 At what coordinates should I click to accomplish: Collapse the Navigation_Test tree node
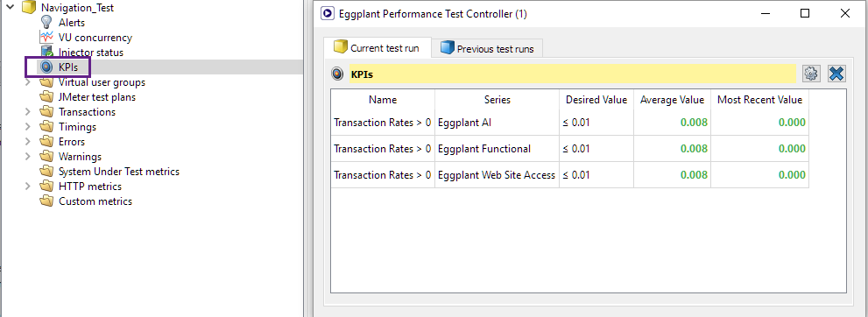pyautogui.click(x=10, y=8)
